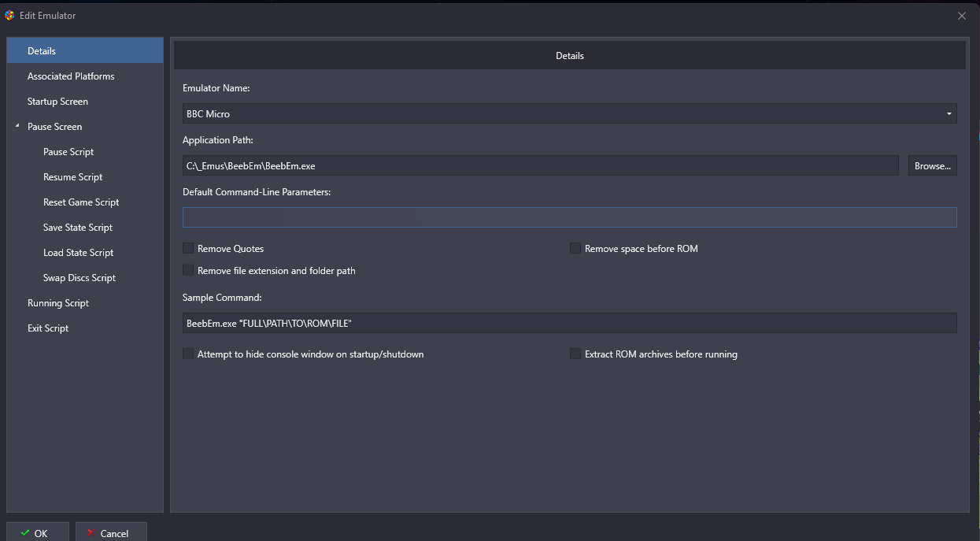Close the Edit Emulator window
Image resolution: width=980 pixels, height=541 pixels.
[962, 15]
